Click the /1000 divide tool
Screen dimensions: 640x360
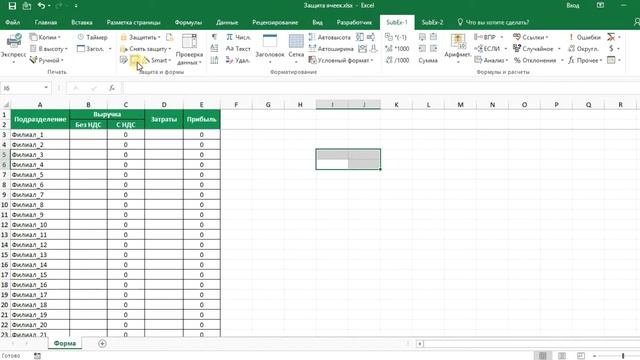coord(397,60)
